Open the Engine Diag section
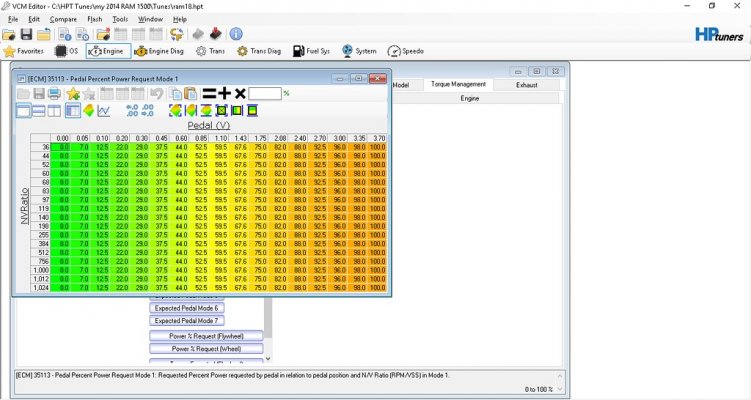 pyautogui.click(x=159, y=51)
